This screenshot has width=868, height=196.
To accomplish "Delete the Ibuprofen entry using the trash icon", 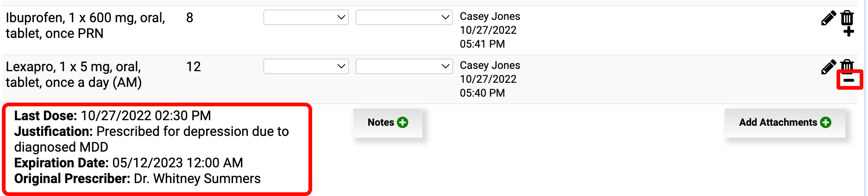I will click(x=847, y=18).
